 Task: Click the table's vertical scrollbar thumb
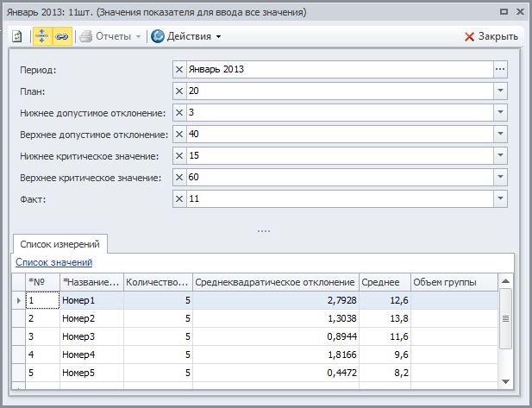point(506,319)
